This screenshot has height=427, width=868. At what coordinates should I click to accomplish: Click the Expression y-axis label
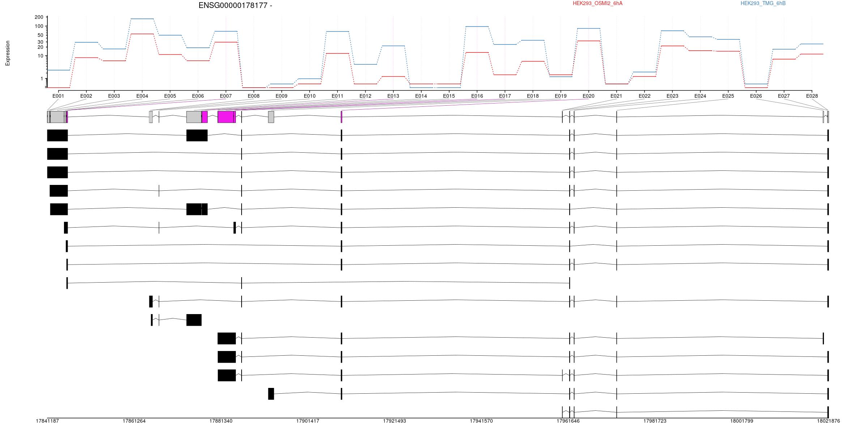(8, 53)
